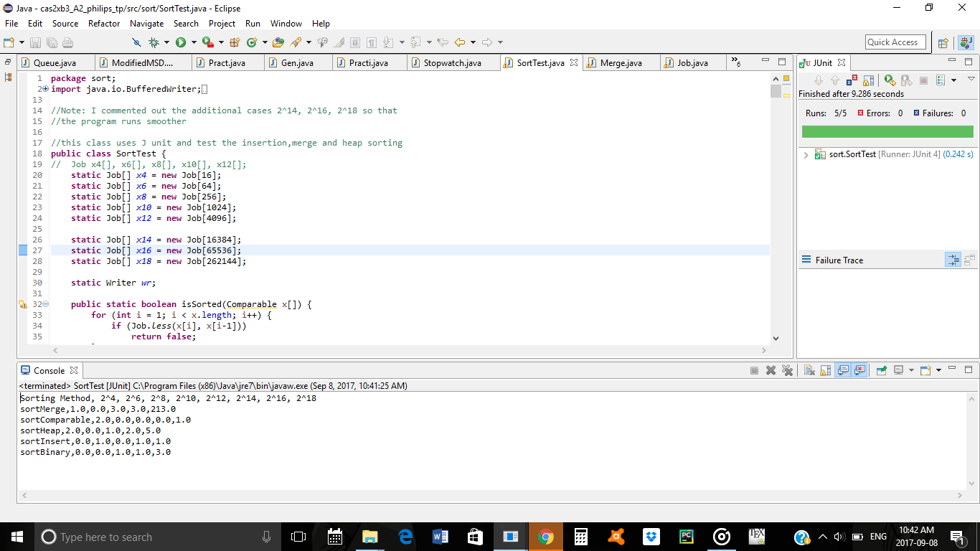Click the Java perspective icon at top right
Screen dimensions: 980x551
(x=966, y=42)
